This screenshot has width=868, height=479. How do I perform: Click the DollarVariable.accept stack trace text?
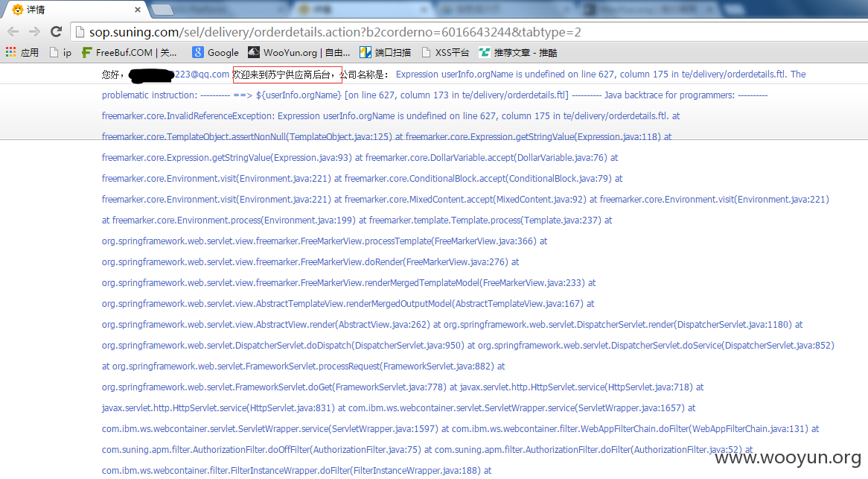486,158
